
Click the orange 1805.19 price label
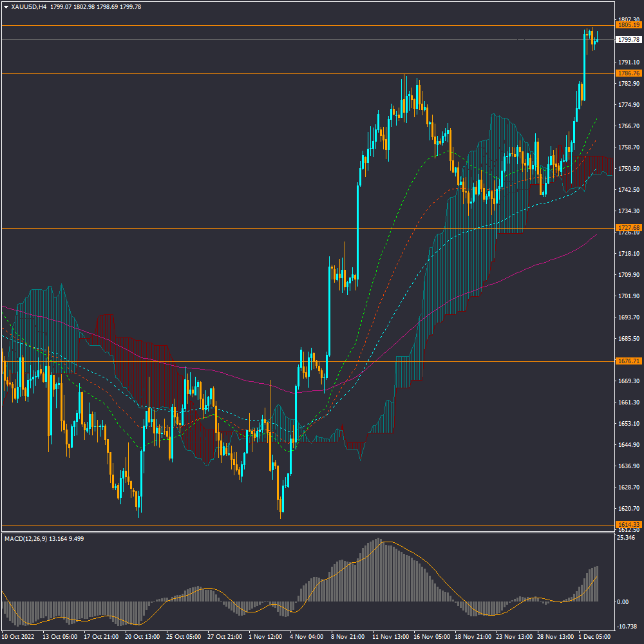click(628, 25)
